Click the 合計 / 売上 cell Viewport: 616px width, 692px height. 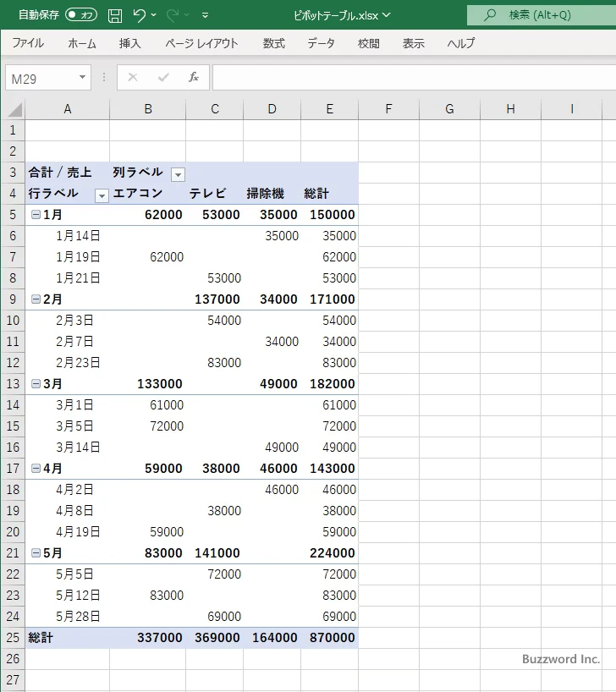67,172
